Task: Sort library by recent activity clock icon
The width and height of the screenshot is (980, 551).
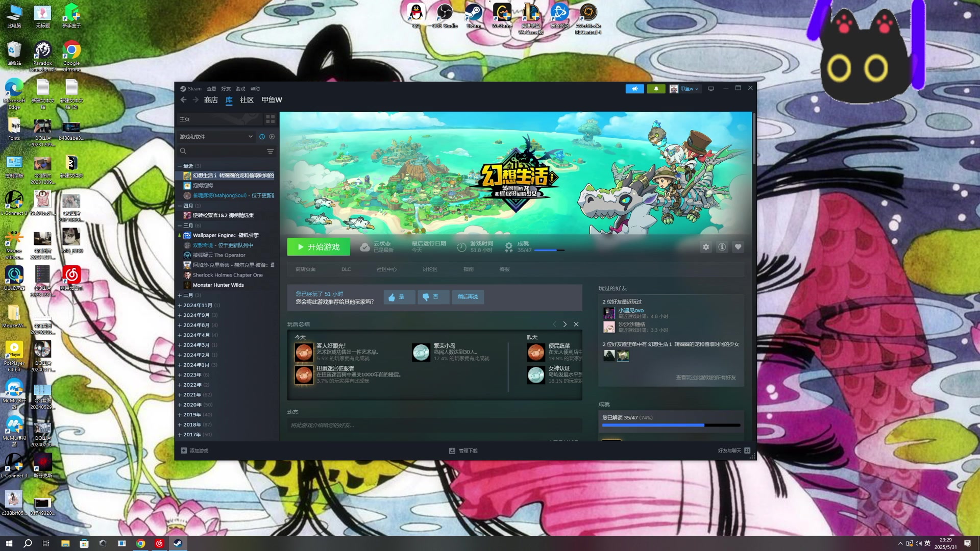Action: coord(262,137)
